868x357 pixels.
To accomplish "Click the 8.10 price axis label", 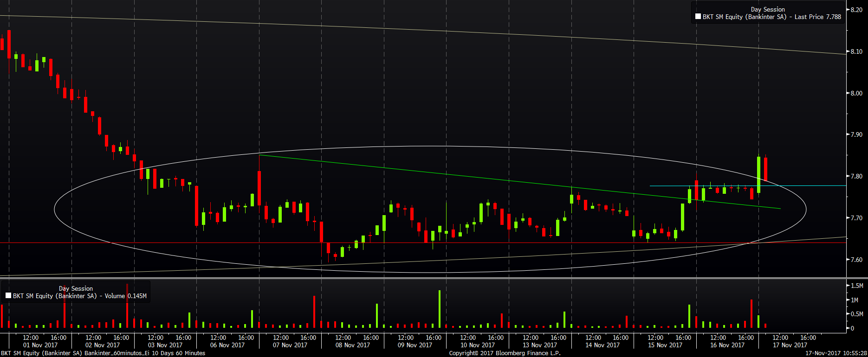I will pos(857,51).
